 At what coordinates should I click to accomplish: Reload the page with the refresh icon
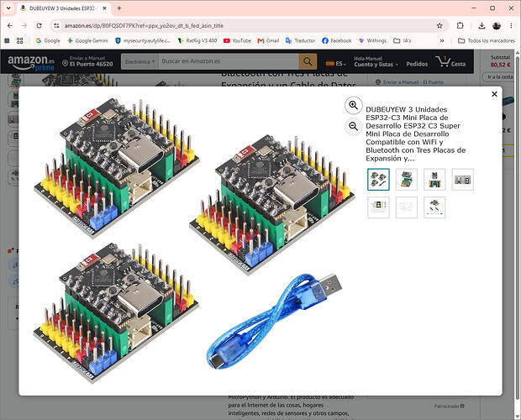[39, 25]
